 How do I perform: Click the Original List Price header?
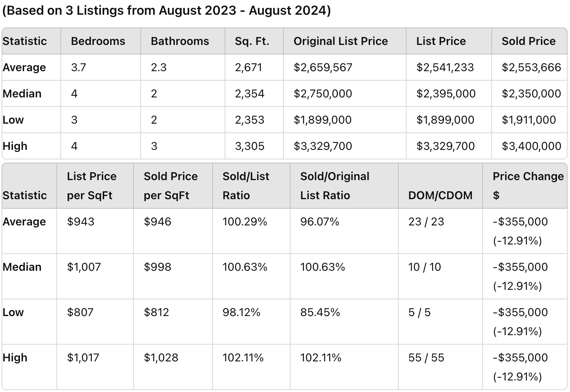coord(341,41)
